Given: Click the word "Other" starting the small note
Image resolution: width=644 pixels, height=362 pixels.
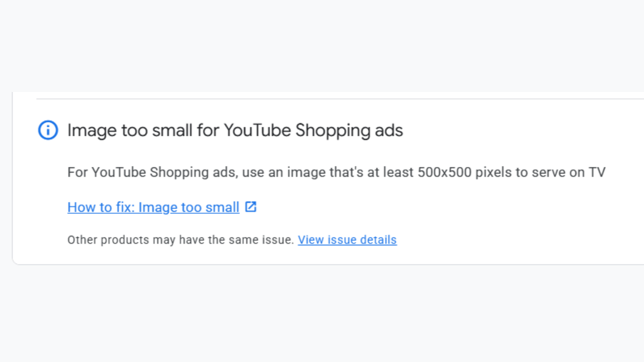Looking at the screenshot, I should click(83, 240).
